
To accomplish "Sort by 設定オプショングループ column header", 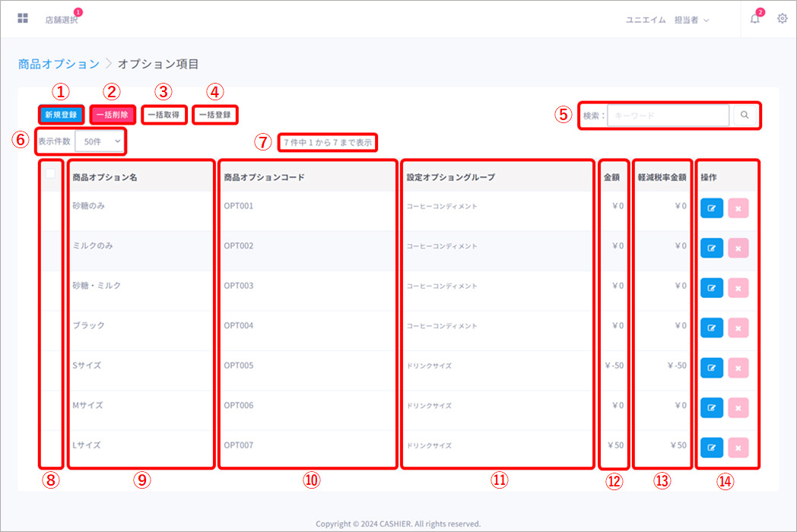I will [x=451, y=177].
